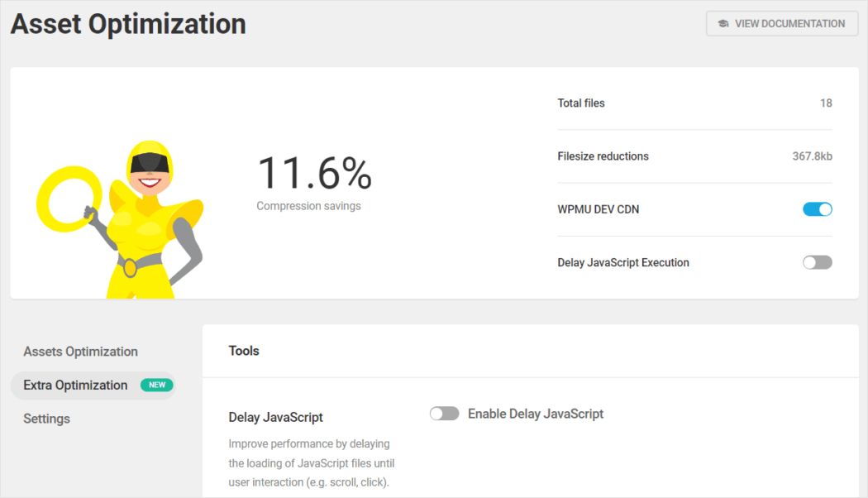Click the Delay JavaScript description text

pos(311,463)
